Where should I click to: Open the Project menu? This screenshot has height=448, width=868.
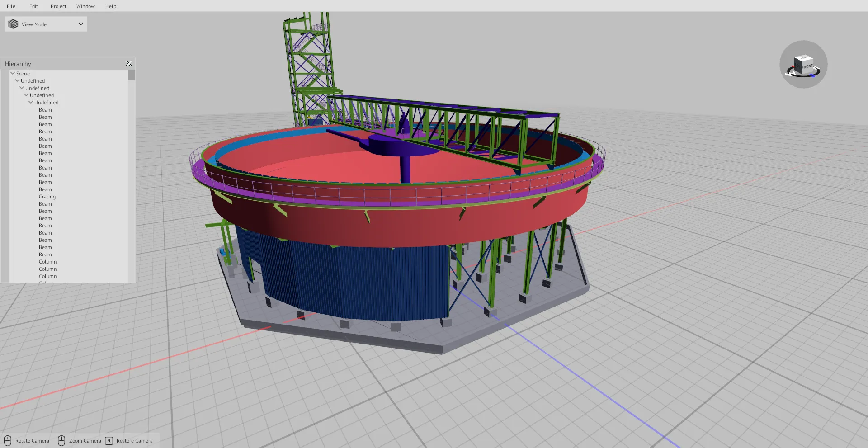pos(58,6)
